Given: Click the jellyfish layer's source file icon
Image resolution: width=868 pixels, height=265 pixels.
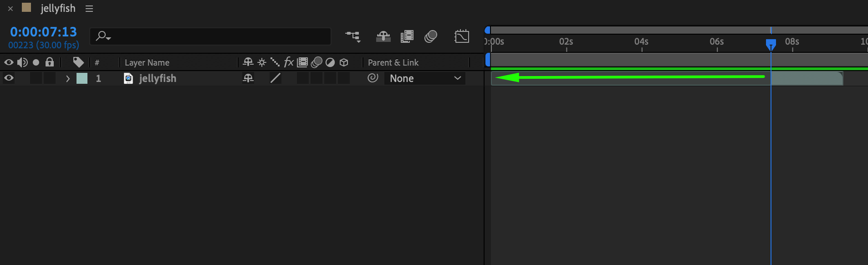Looking at the screenshot, I should [128, 78].
